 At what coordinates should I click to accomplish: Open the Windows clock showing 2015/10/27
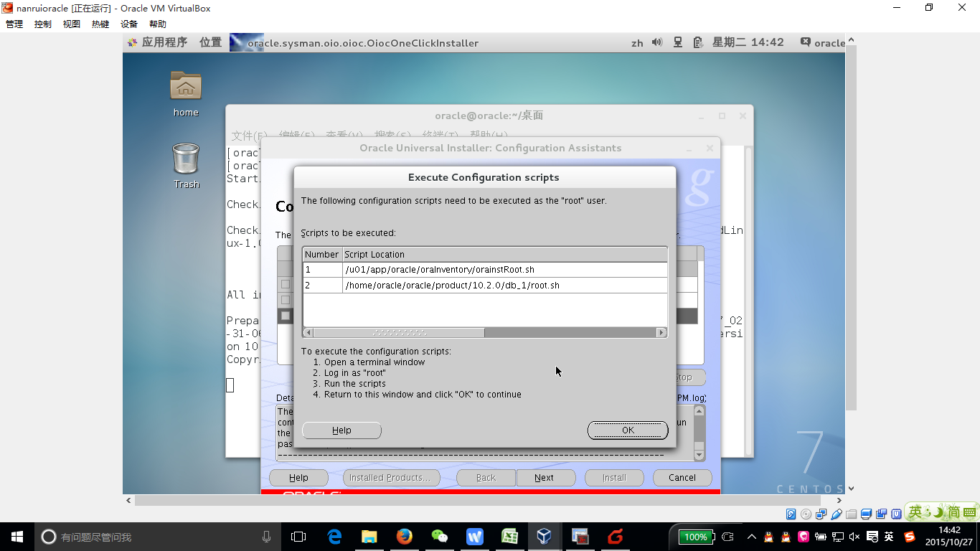click(948, 537)
